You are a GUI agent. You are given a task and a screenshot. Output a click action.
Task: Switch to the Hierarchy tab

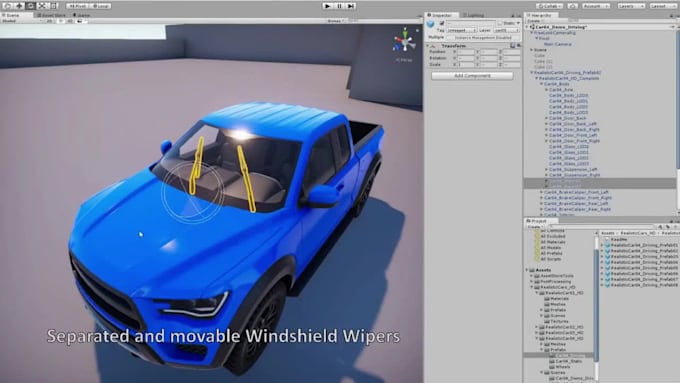pyautogui.click(x=541, y=15)
